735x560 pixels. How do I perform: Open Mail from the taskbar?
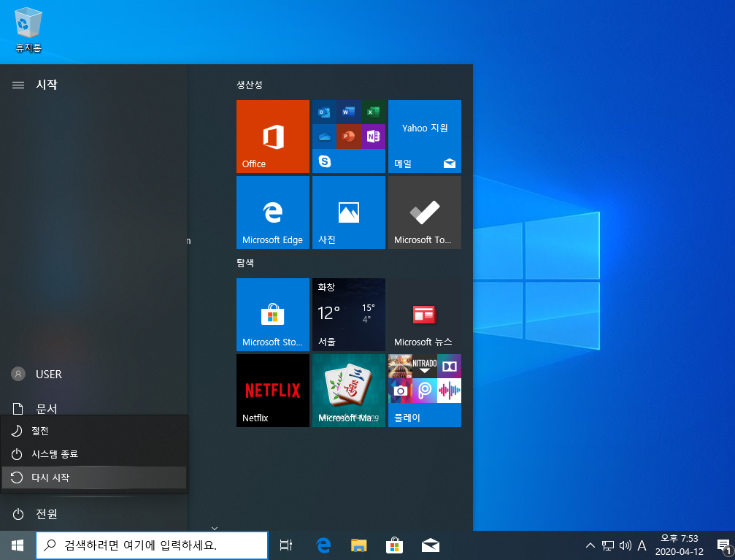(x=431, y=545)
